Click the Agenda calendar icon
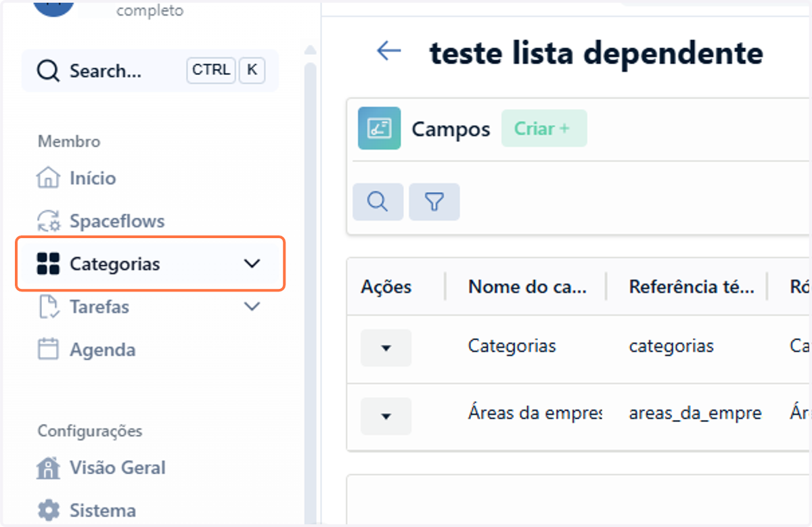This screenshot has width=812, height=527. (48, 350)
